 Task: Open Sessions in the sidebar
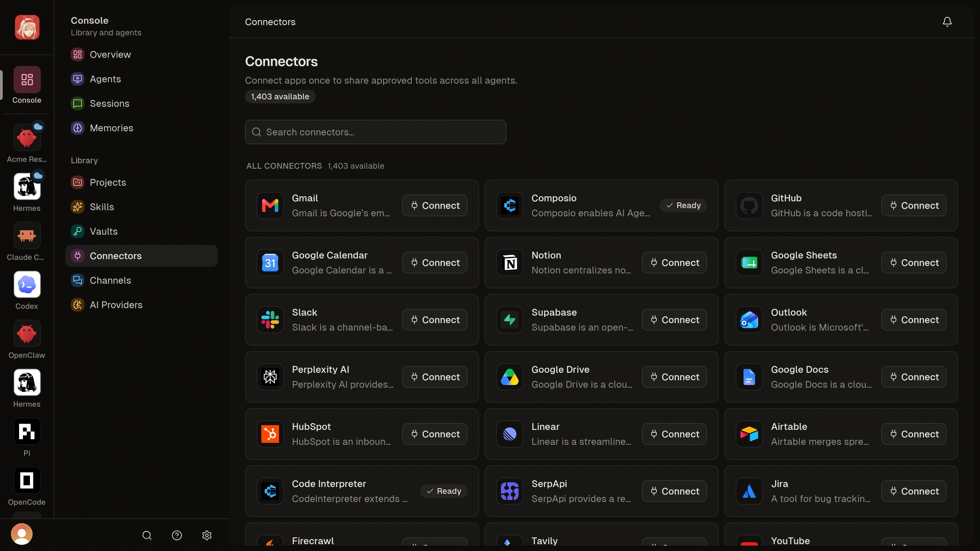pyautogui.click(x=141, y=103)
